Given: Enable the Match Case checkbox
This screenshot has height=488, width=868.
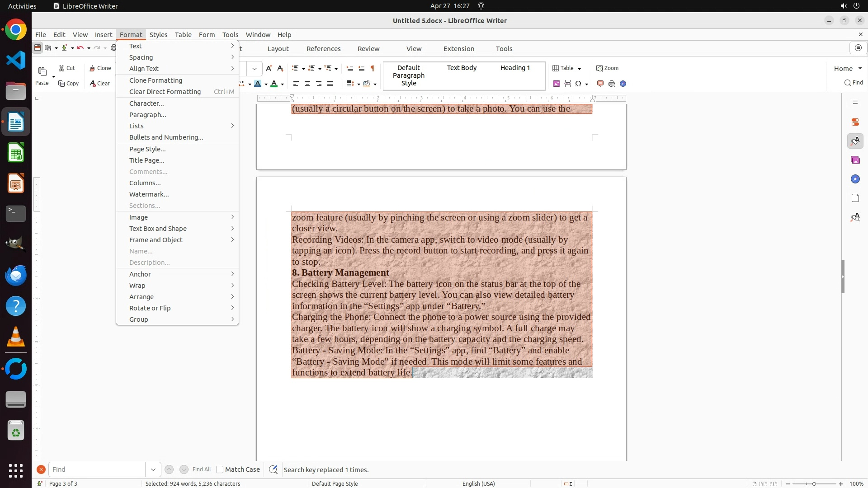Looking at the screenshot, I should click(x=220, y=469).
